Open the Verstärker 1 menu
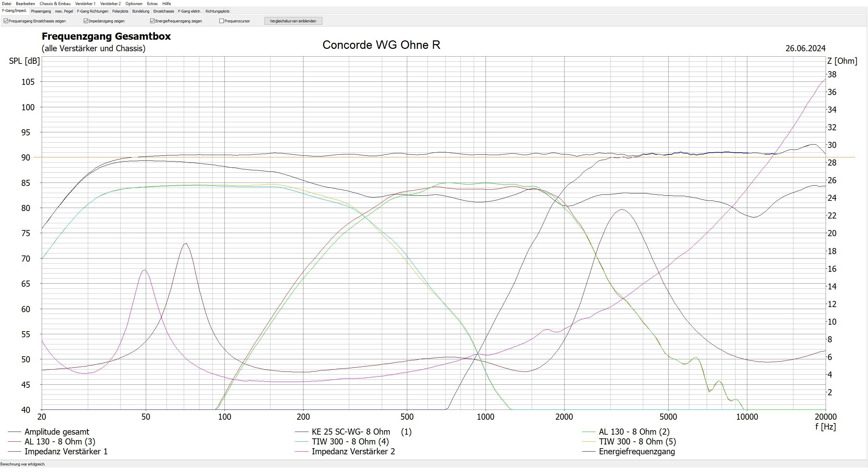This screenshot has width=868, height=475. [x=85, y=4]
